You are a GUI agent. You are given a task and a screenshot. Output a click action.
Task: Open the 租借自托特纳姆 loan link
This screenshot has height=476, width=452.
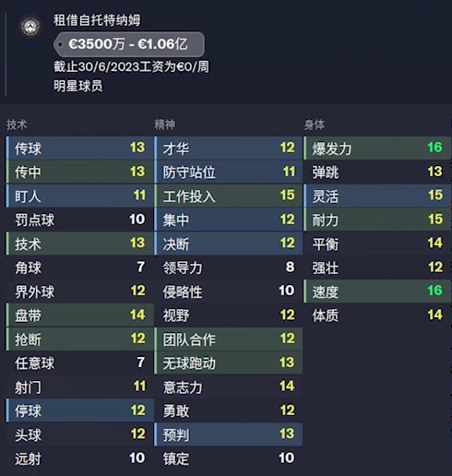tap(97, 20)
